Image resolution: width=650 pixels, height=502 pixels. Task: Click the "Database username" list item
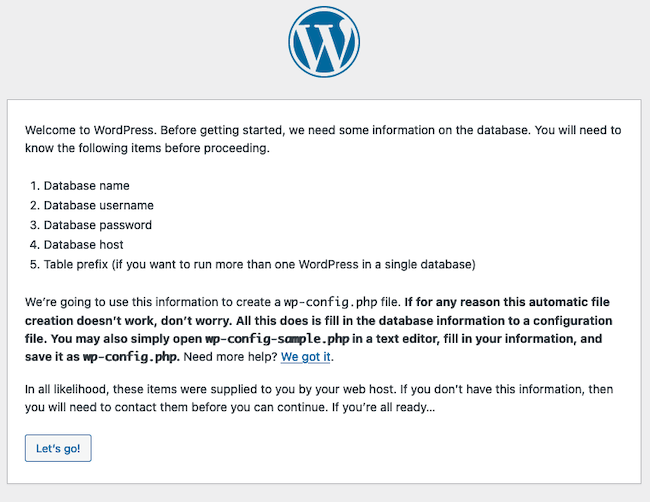pos(98,205)
